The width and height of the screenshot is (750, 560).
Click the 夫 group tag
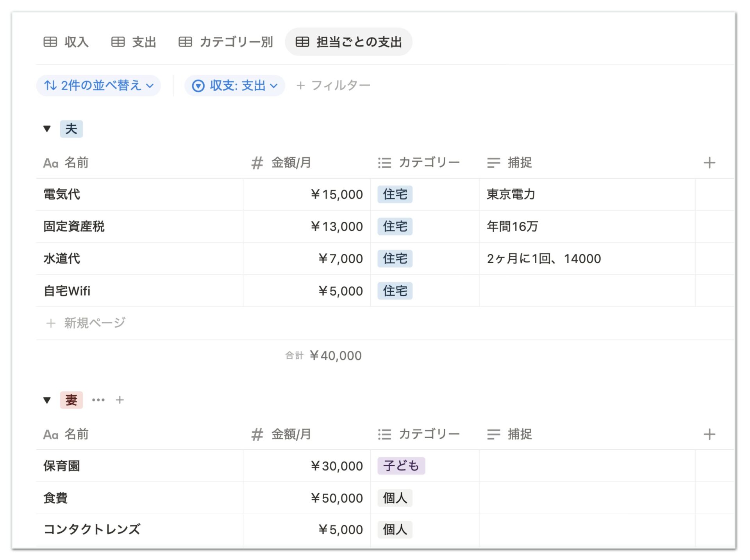click(71, 128)
